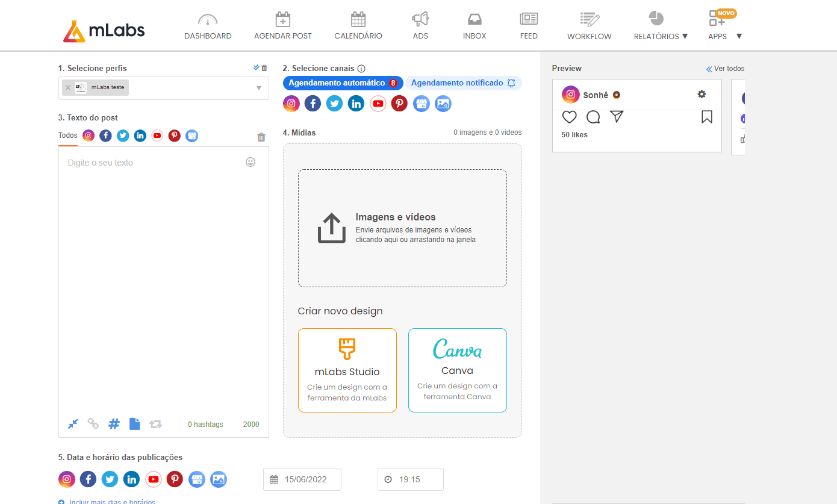Expand the Relatórios dropdown

[661, 36]
